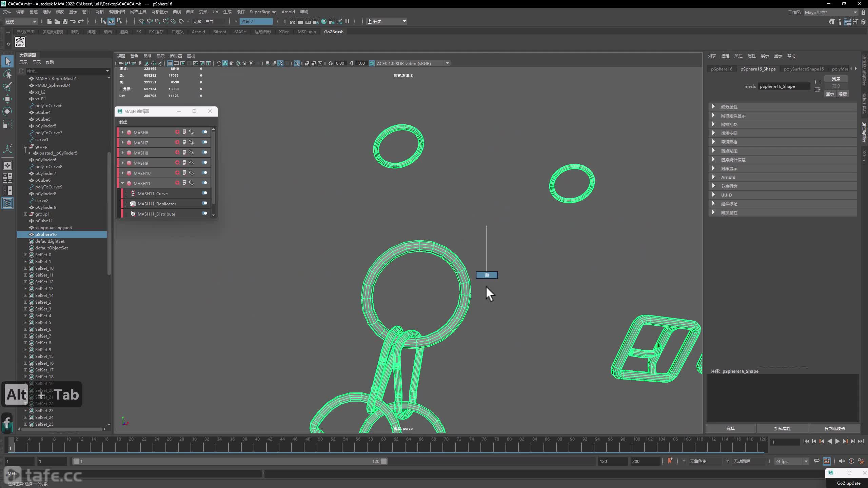Switch to the MASH shelf tab
This screenshot has height=488, width=868.
tap(240, 32)
